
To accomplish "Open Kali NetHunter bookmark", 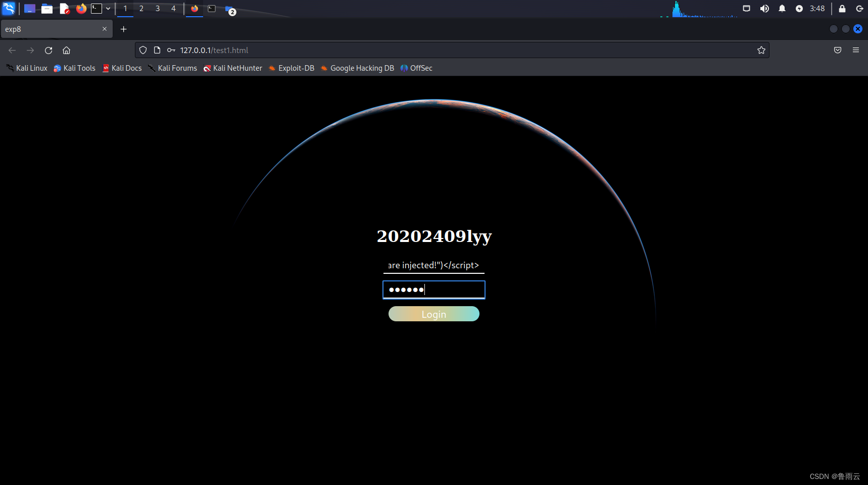I will [x=233, y=68].
